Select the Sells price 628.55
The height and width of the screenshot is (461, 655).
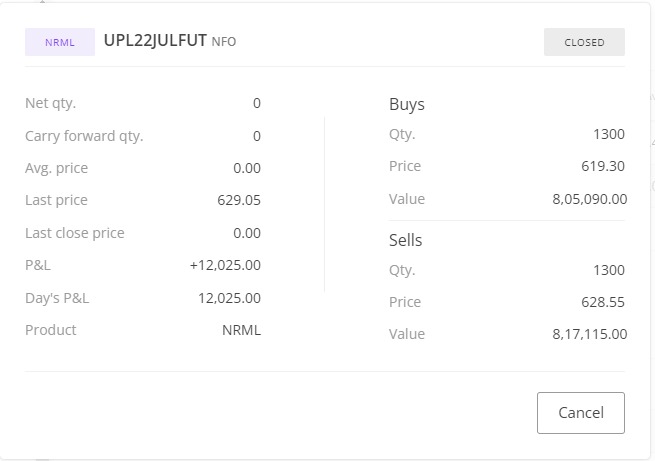603,302
